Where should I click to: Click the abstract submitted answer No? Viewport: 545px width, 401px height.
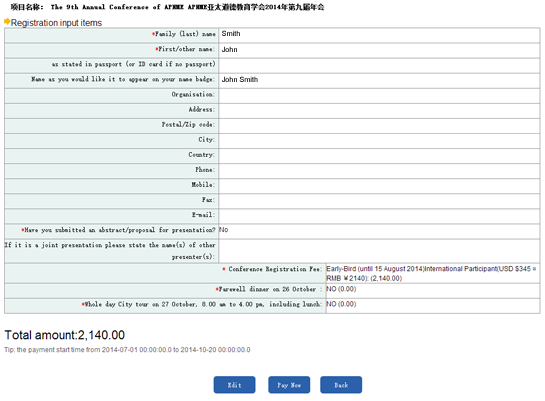click(223, 230)
